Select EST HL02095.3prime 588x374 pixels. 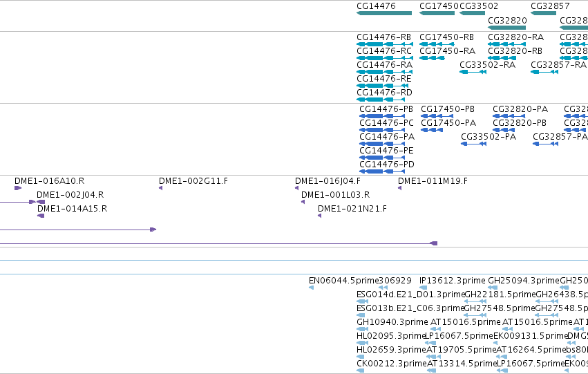coord(390,336)
